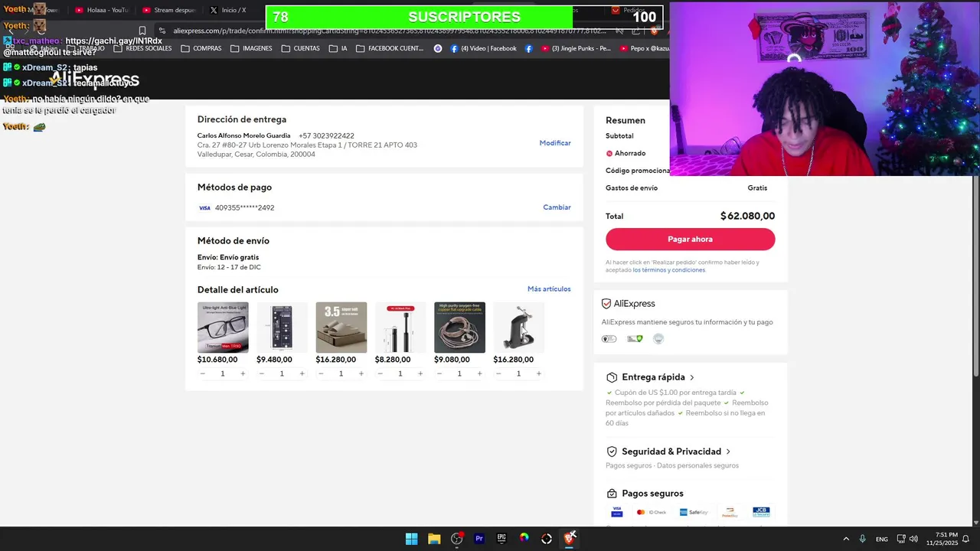Decrease quantity of the $10.680,00 glasses
The width and height of the screenshot is (980, 551).
coord(202,373)
